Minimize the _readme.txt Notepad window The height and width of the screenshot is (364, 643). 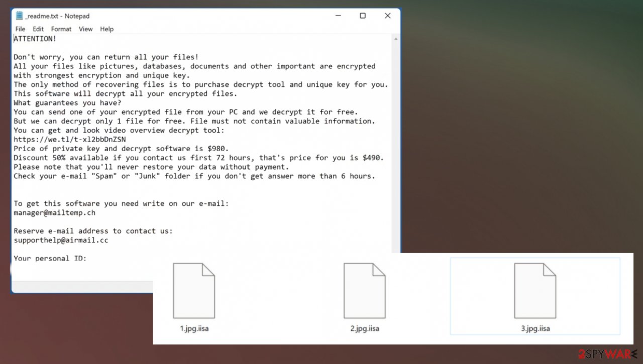click(x=338, y=16)
